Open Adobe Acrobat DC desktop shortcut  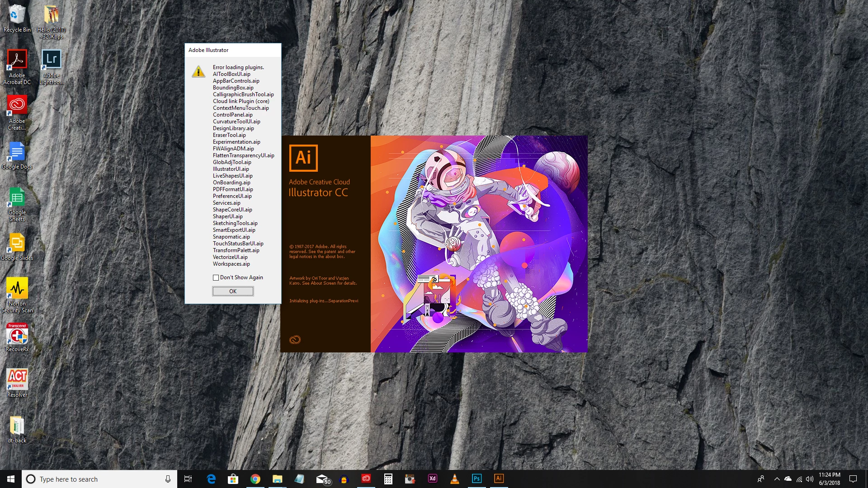[x=17, y=60]
